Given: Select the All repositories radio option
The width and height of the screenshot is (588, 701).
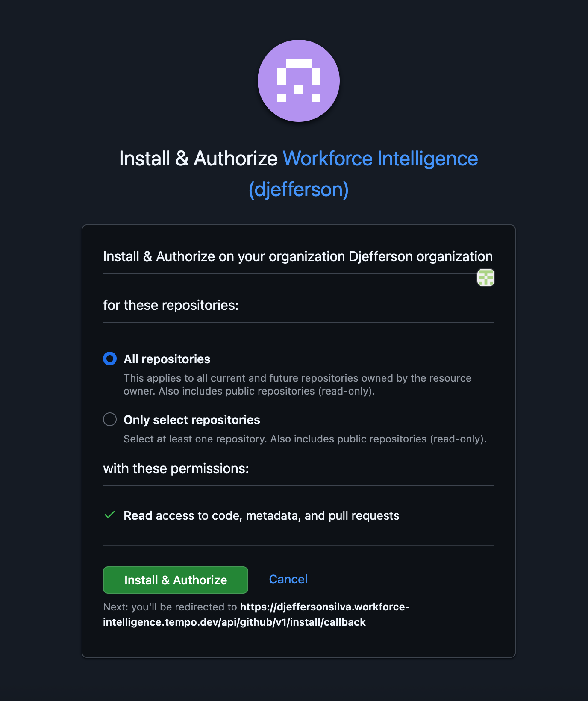Looking at the screenshot, I should [110, 359].
